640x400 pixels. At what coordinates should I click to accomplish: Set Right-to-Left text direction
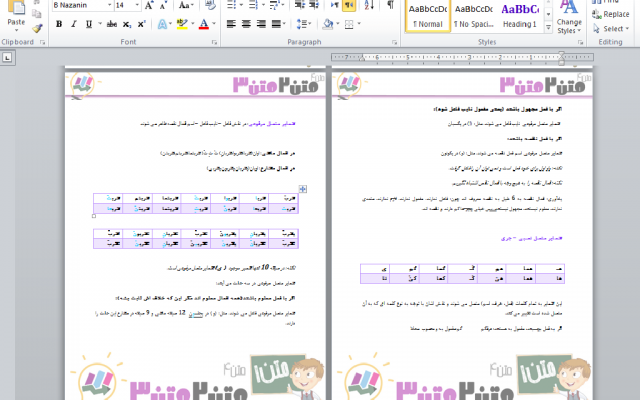pos(349,5)
